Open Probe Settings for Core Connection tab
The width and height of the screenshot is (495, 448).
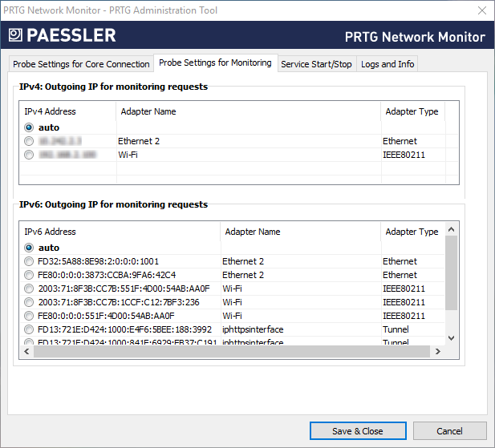(x=81, y=64)
